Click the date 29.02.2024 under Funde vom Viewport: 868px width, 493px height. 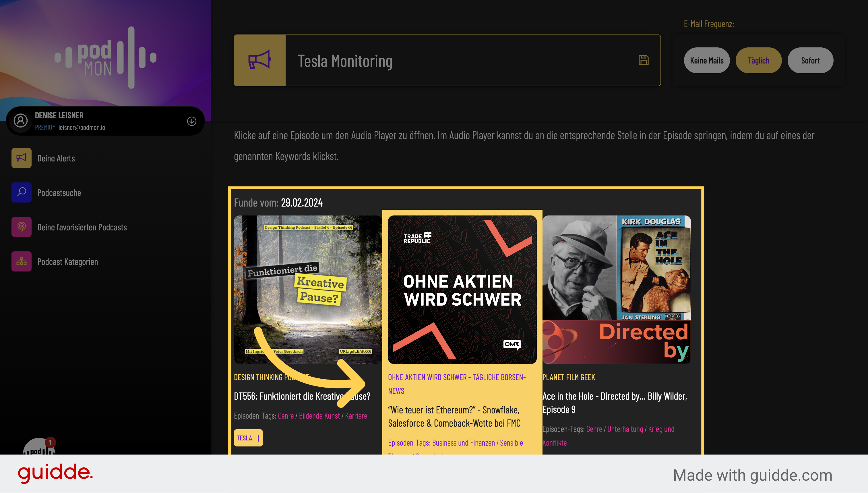pos(302,203)
